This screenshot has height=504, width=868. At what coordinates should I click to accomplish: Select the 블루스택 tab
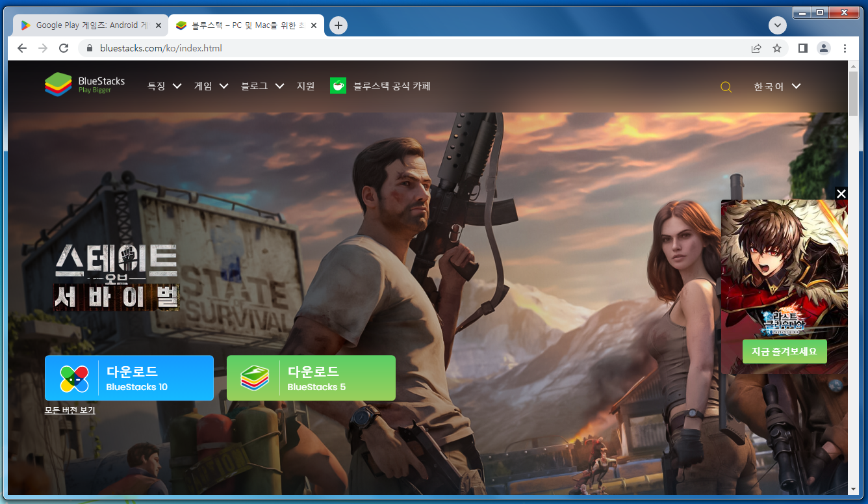pos(247,25)
